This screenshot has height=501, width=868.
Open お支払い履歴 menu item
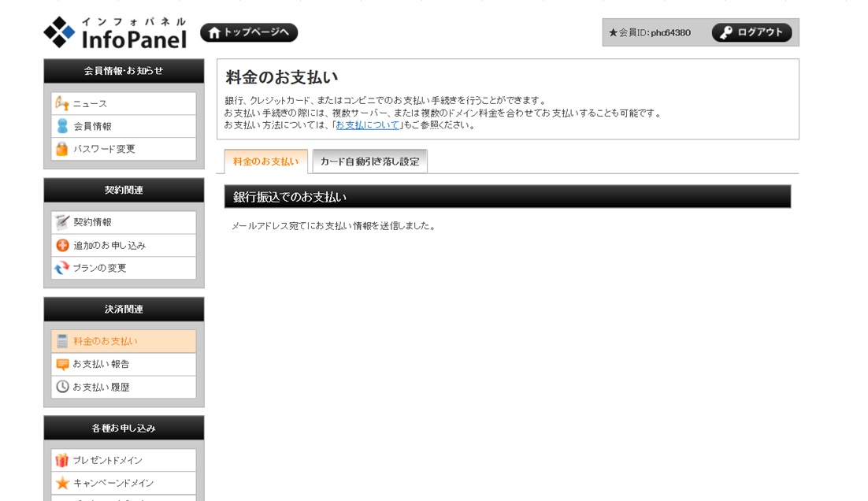tap(102, 387)
